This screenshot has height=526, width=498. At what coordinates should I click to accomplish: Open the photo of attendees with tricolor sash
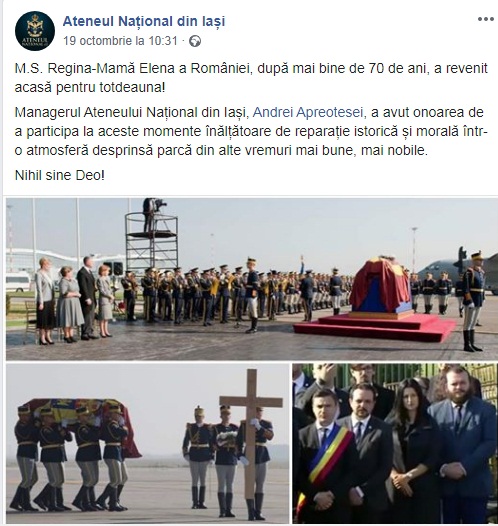pyautogui.click(x=395, y=444)
